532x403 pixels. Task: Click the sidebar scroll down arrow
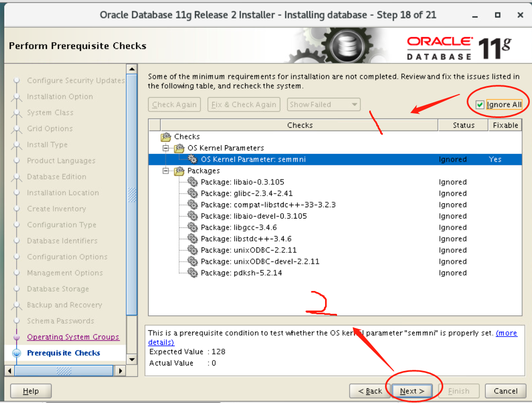pos(132,359)
